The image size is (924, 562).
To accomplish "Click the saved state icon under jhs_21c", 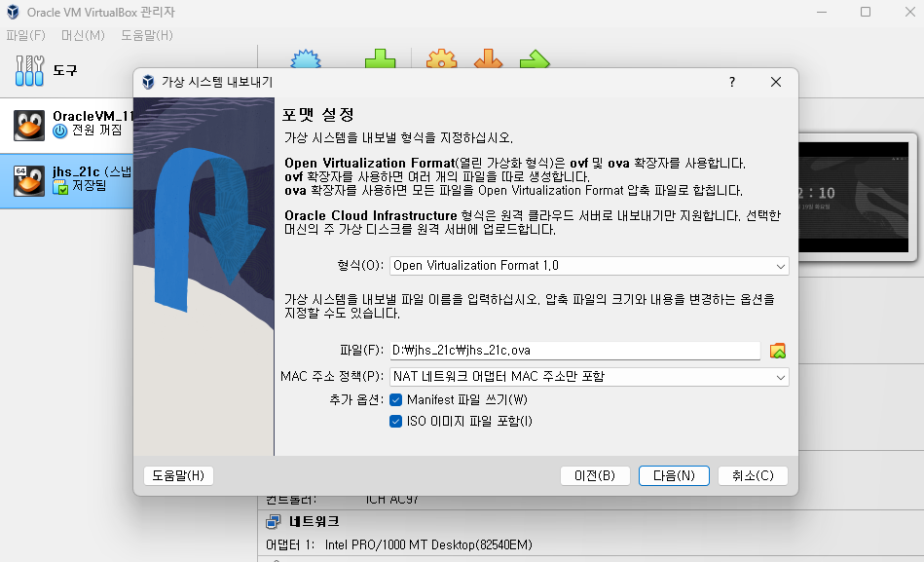I will click(60, 187).
